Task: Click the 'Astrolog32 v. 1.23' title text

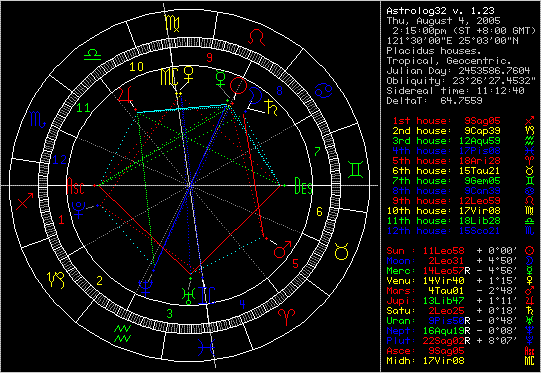Action: pyautogui.click(x=440, y=11)
